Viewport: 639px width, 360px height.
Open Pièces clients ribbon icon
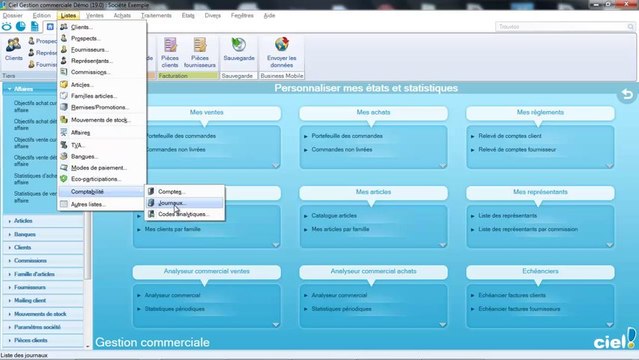pyautogui.click(x=170, y=45)
